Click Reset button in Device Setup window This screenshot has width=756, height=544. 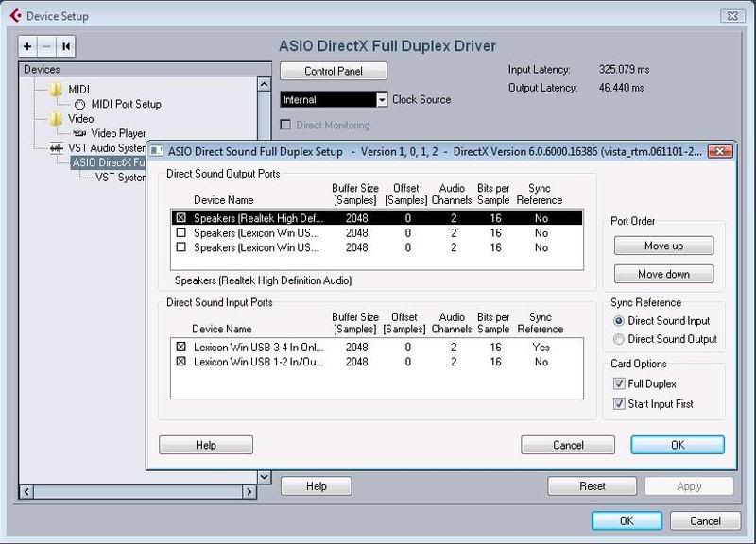pyautogui.click(x=593, y=486)
